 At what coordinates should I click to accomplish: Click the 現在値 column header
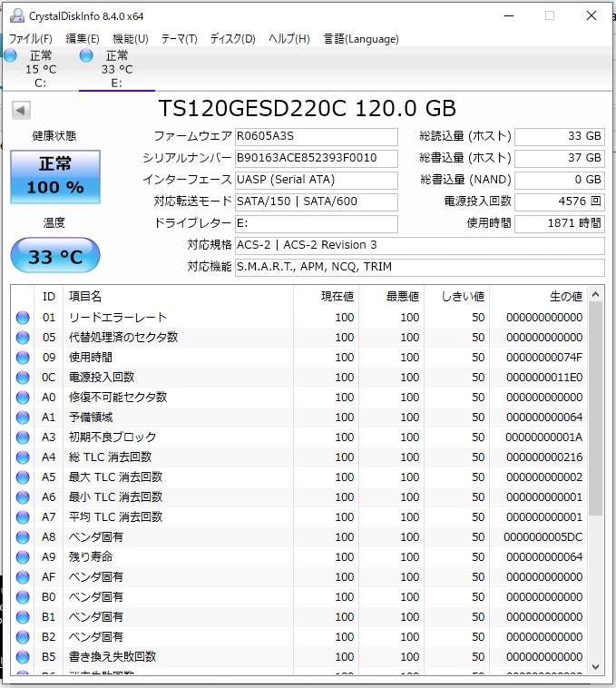326,297
